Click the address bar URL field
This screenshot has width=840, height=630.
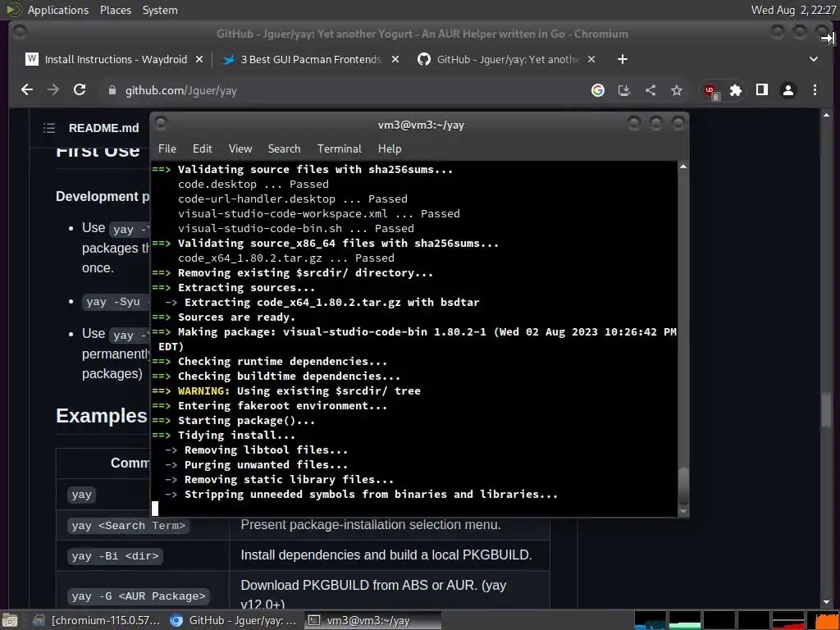tap(343, 90)
